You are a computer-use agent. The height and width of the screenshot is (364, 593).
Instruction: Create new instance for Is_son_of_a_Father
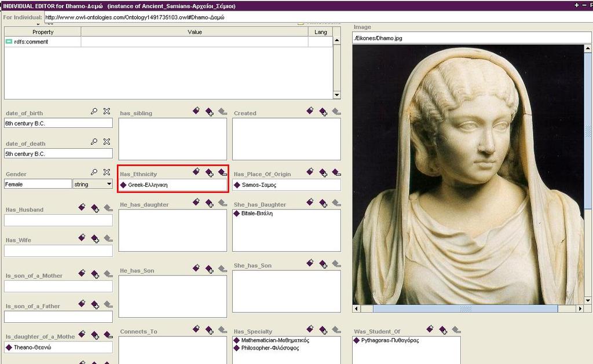point(82,303)
